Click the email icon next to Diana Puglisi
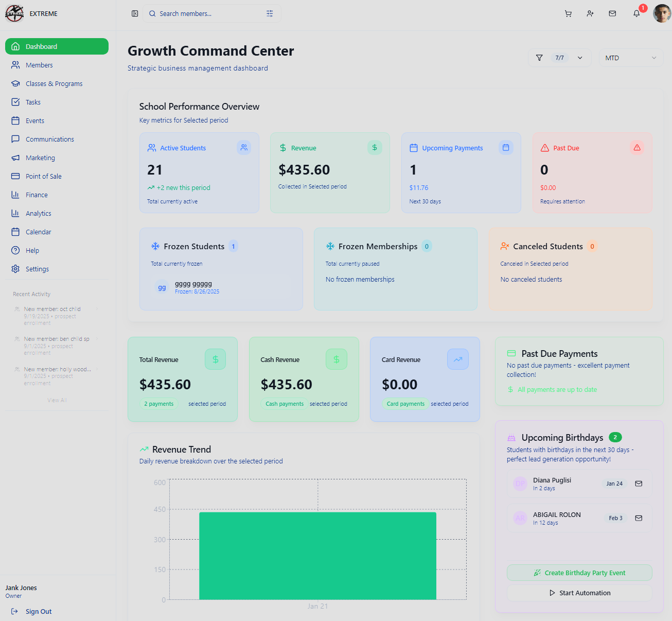 pos(639,484)
